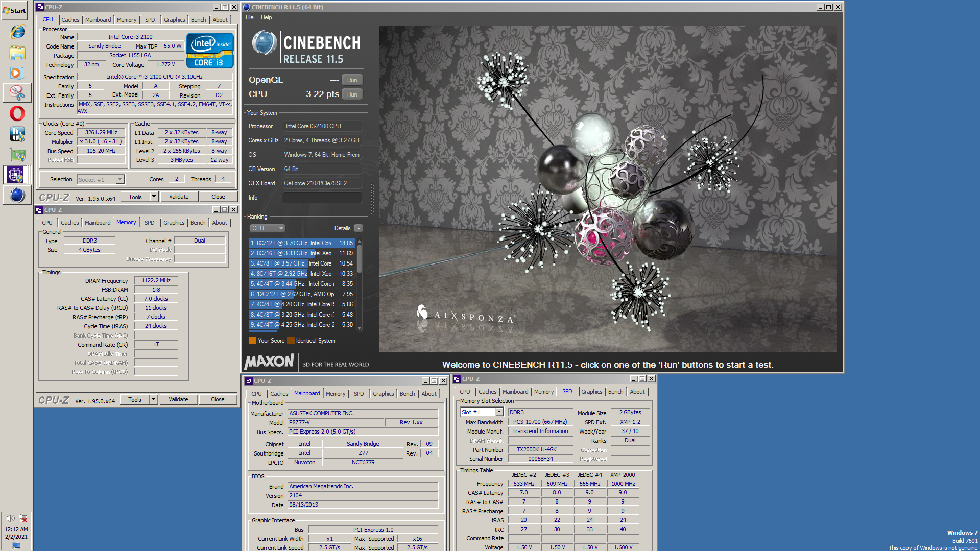Screen dimensions: 980x551
Task: Run the CPU benchmark test
Action: [x=352, y=94]
